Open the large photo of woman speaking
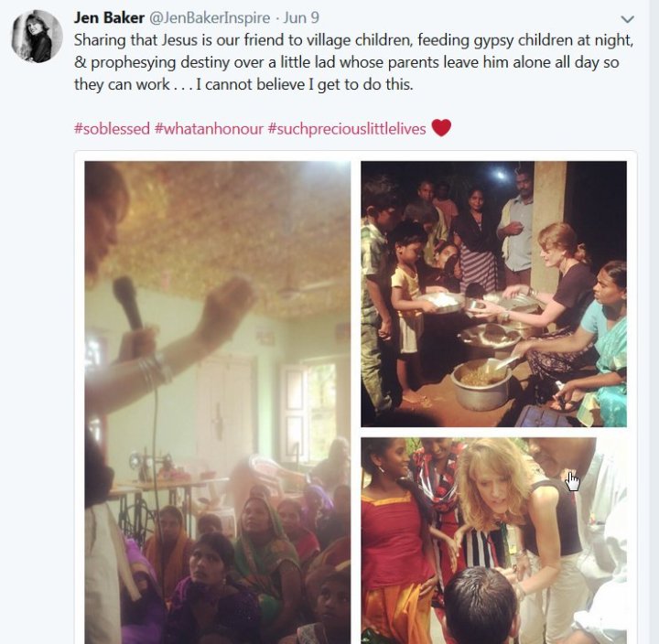The image size is (659, 644). [218, 402]
